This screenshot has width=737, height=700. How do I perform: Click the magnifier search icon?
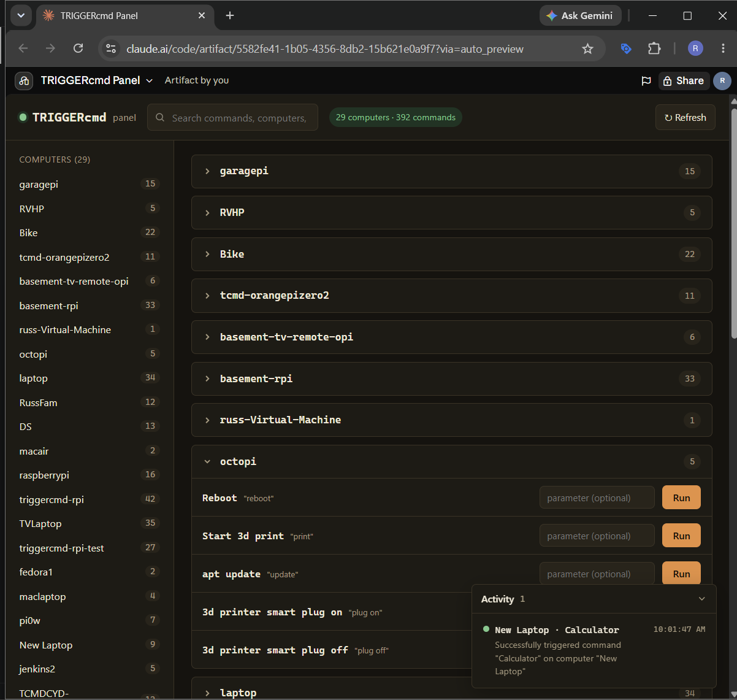pyautogui.click(x=160, y=117)
